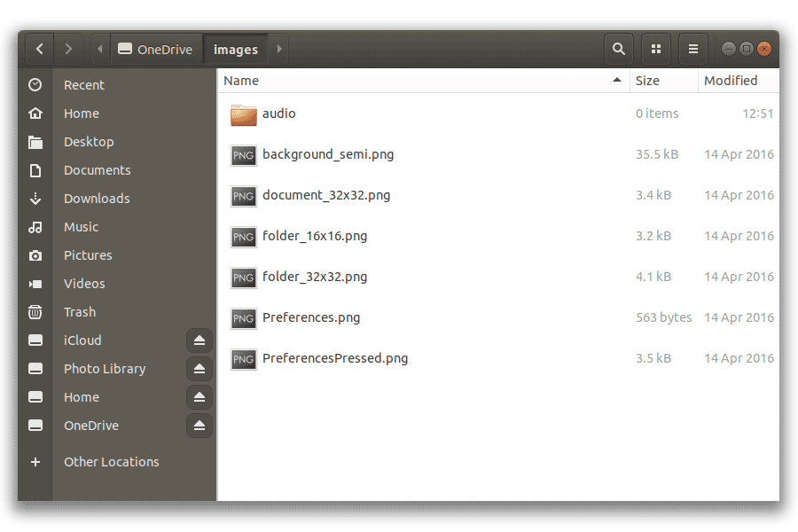Click the Documents page icon
Viewport: 798px width, 532px height.
coord(35,170)
